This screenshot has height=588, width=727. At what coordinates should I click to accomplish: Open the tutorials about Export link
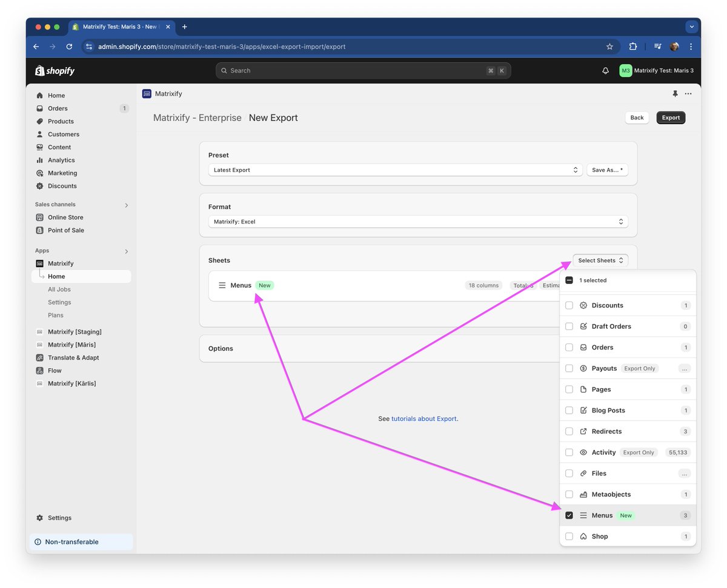click(x=424, y=418)
